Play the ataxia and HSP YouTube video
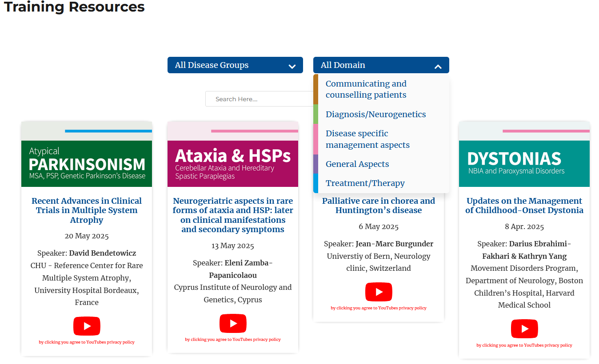 233,324
